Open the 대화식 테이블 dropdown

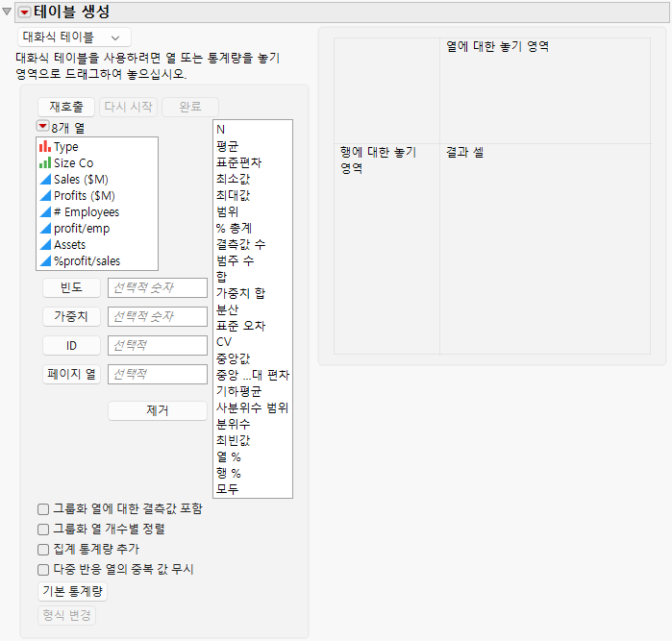point(74,37)
